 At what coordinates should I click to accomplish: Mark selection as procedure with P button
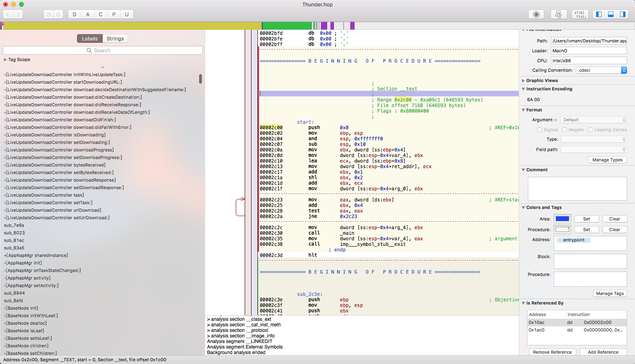pyautogui.click(x=114, y=14)
